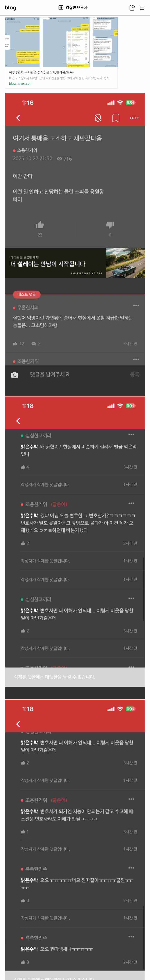The image size is (150, 980).
Task: Open the car advertisement banner
Action: click(75, 263)
